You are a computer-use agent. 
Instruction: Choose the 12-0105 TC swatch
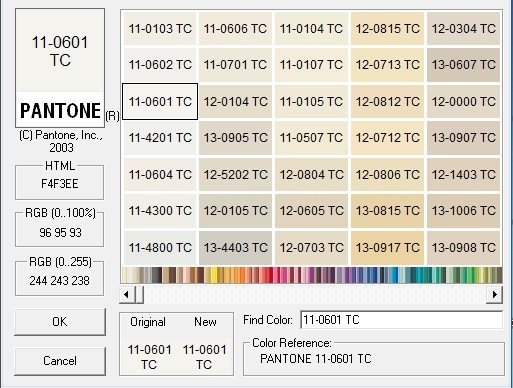tap(235, 211)
